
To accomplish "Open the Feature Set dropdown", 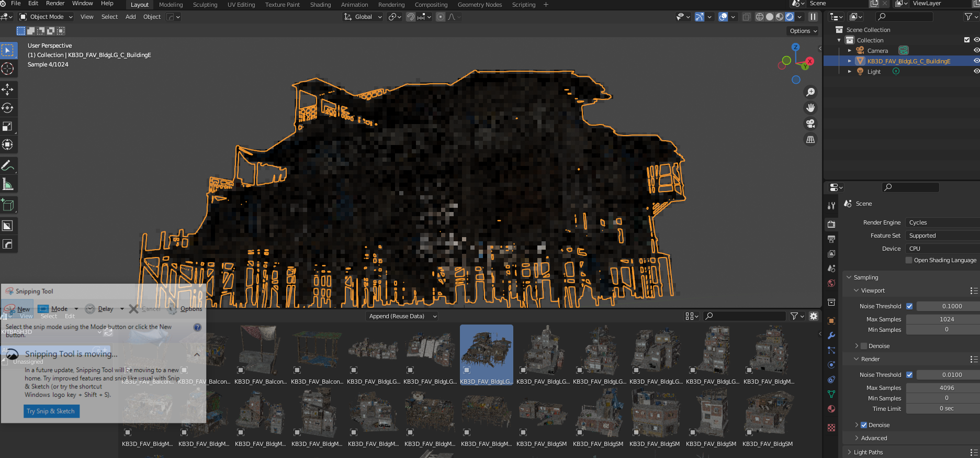I will pos(943,236).
